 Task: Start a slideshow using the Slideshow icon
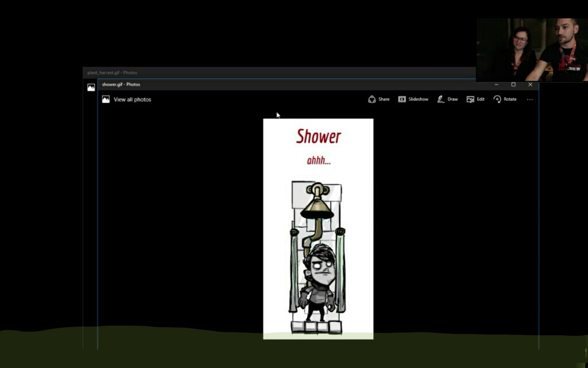[402, 99]
